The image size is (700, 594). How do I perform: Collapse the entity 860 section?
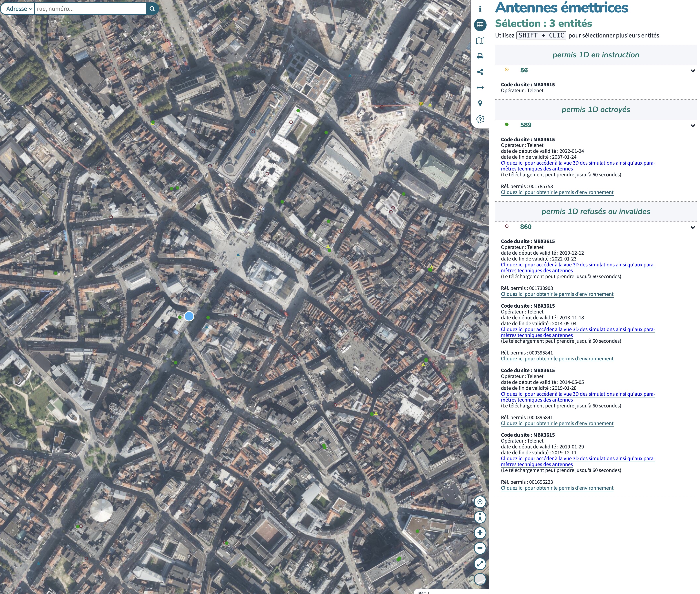[x=692, y=227]
